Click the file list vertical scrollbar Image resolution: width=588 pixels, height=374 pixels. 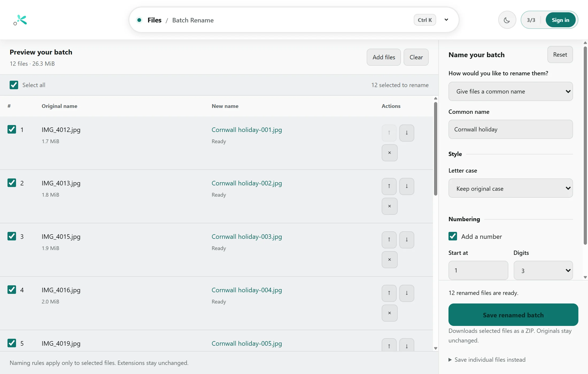436,149
